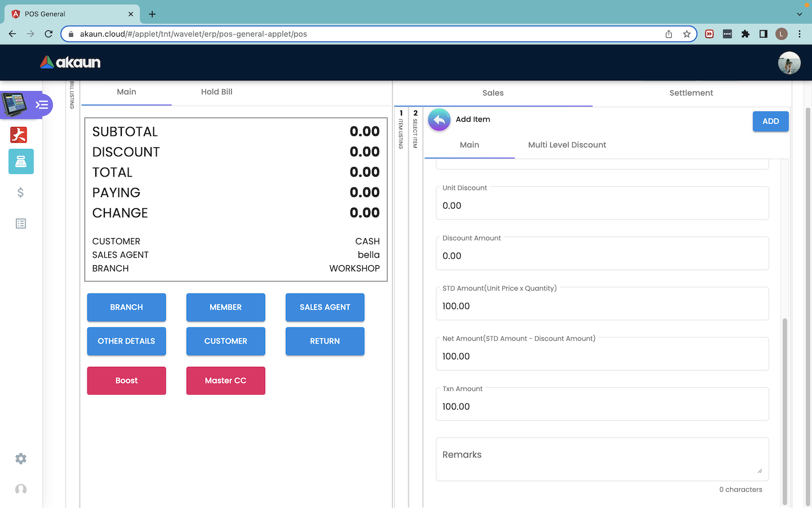Image resolution: width=812 pixels, height=508 pixels.
Task: Click the MEMBER button
Action: coord(226,307)
